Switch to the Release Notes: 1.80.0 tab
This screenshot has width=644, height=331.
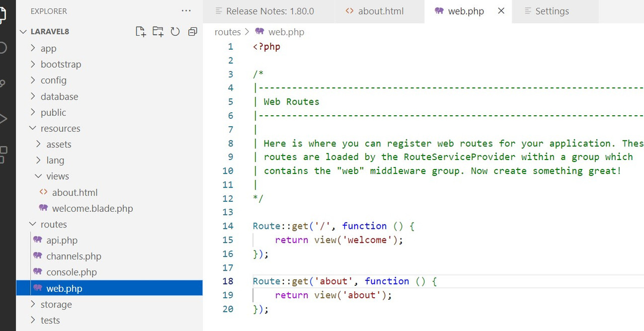[269, 11]
